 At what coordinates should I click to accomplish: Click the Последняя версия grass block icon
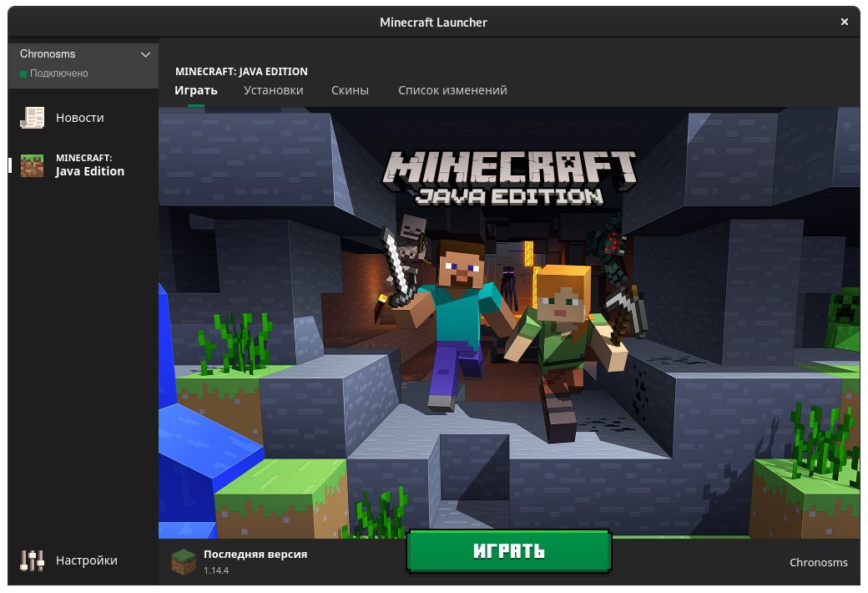[184, 561]
